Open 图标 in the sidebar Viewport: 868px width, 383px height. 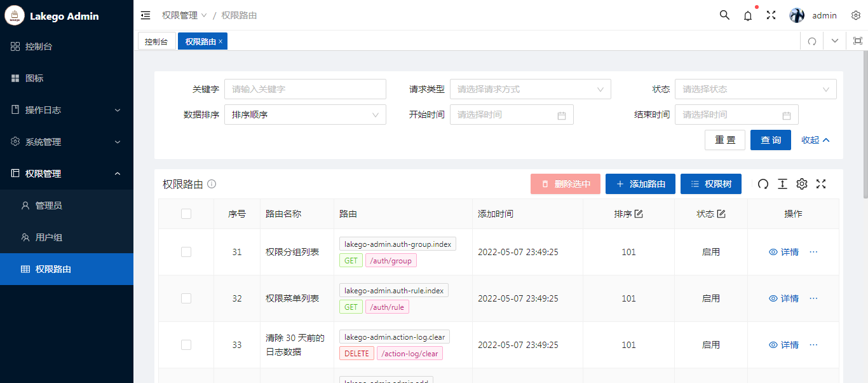tap(67, 78)
